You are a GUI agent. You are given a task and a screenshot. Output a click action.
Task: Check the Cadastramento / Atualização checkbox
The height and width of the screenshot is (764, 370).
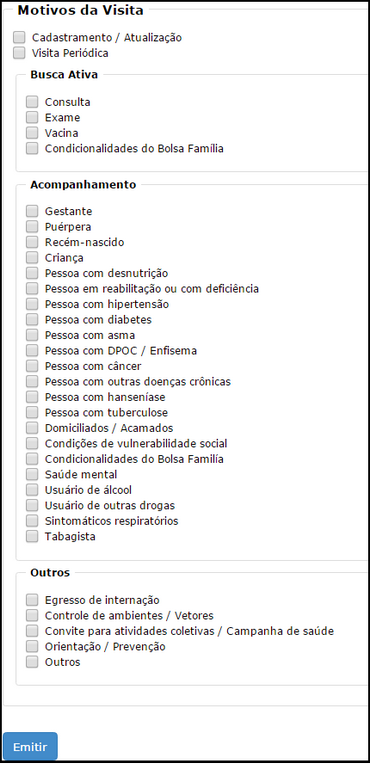coord(19,37)
